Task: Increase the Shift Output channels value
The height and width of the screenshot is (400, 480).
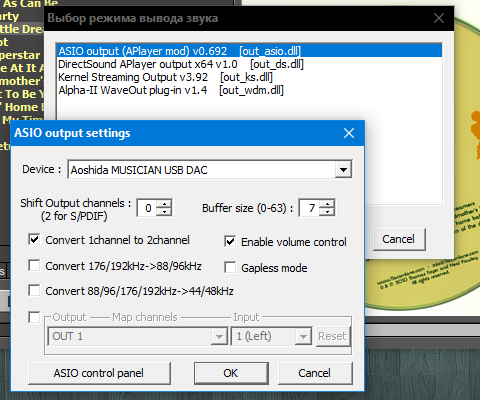Action: pos(164,204)
